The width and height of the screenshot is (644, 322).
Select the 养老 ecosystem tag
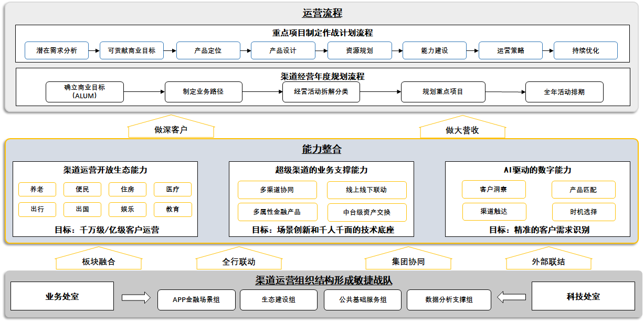(37, 190)
